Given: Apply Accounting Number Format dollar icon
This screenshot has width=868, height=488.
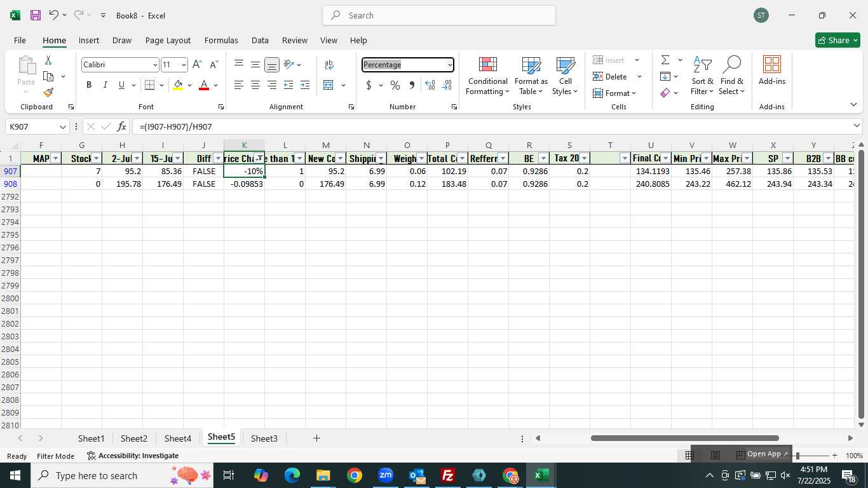Looking at the screenshot, I should tap(369, 85).
